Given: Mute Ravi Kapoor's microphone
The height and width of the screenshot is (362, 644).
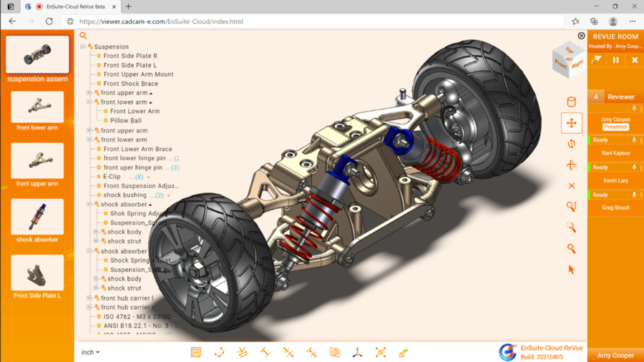Looking at the screenshot, I should tap(634, 140).
